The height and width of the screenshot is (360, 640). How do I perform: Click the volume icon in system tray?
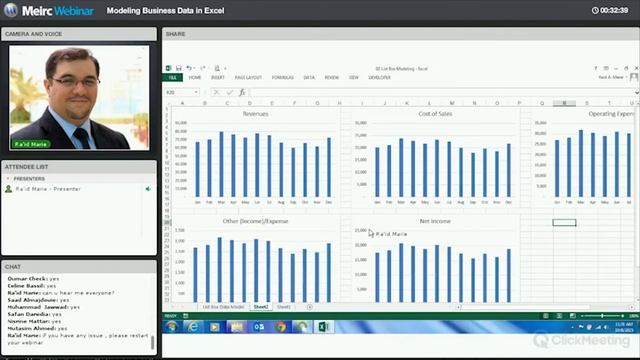tap(606, 327)
